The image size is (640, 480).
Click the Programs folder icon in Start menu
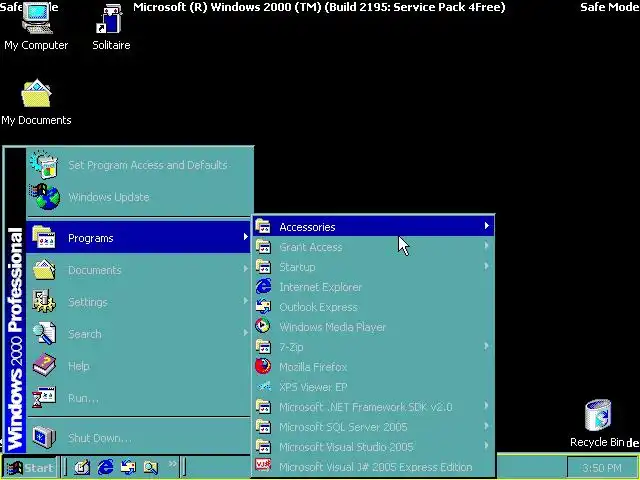click(x=44, y=237)
